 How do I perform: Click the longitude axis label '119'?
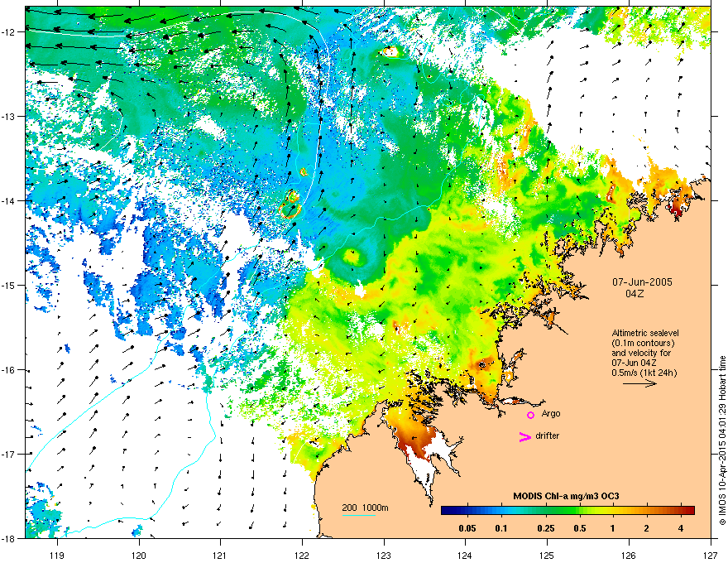57,555
